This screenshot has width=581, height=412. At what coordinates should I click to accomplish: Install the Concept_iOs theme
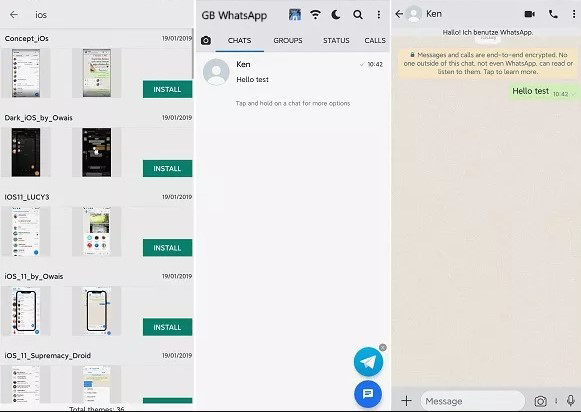tap(167, 89)
